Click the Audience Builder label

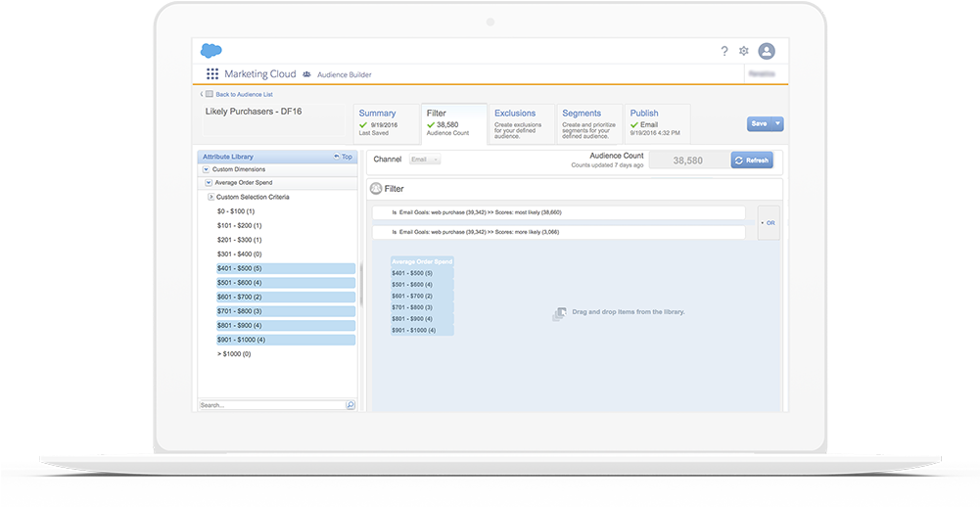click(x=345, y=75)
